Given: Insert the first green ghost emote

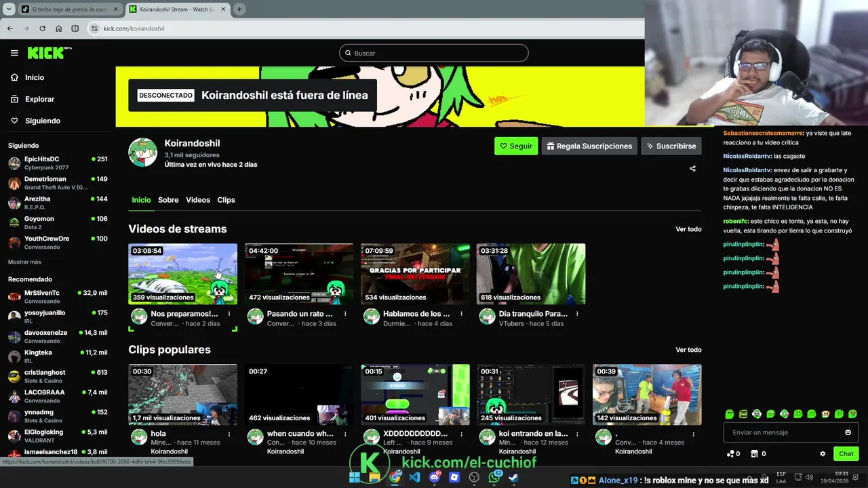Looking at the screenshot, I should pos(730,413).
